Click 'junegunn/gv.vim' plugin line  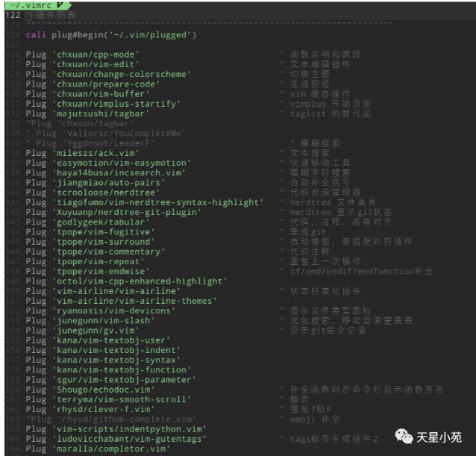click(x=82, y=331)
